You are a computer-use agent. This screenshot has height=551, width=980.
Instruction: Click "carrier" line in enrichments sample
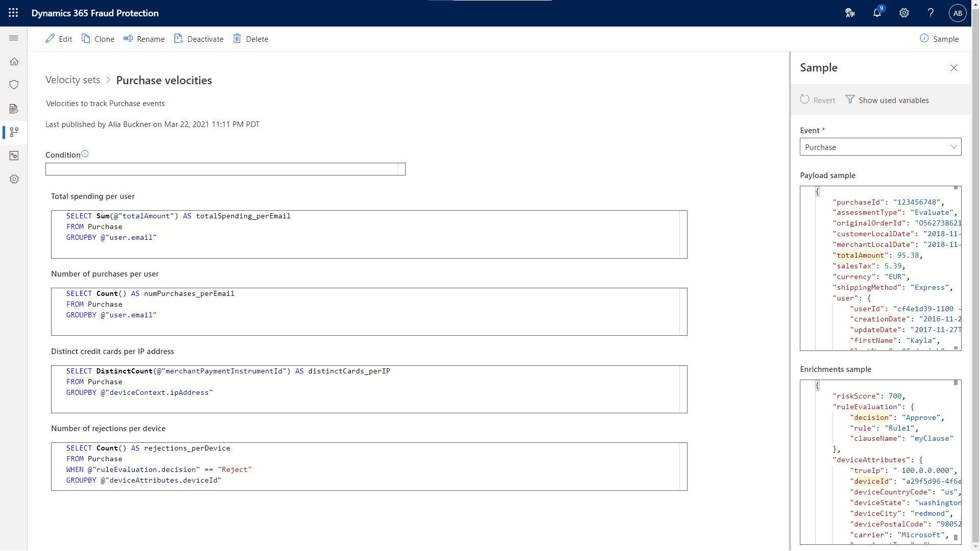point(899,535)
